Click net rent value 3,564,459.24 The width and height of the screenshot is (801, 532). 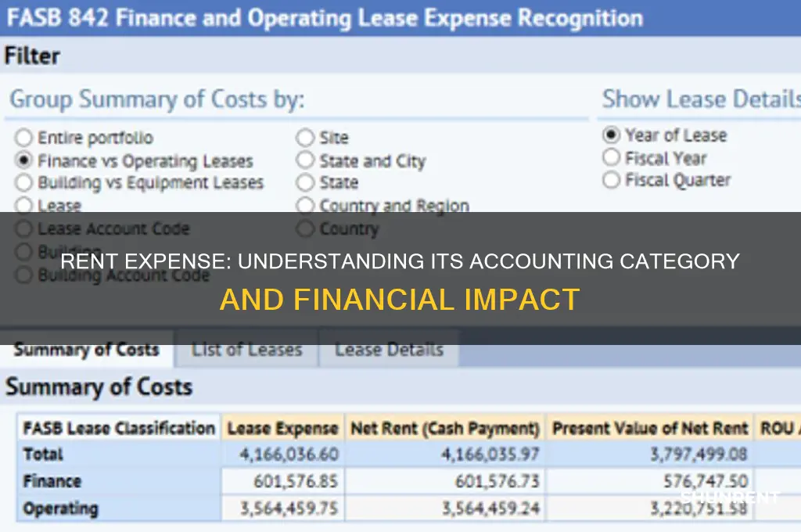(490, 509)
